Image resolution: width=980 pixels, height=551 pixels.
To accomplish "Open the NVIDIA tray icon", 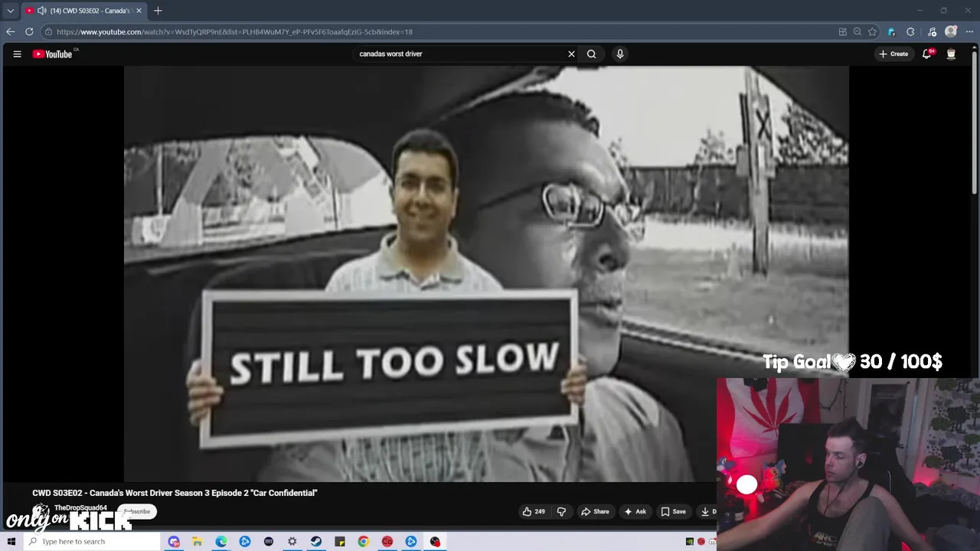I will pos(689,541).
